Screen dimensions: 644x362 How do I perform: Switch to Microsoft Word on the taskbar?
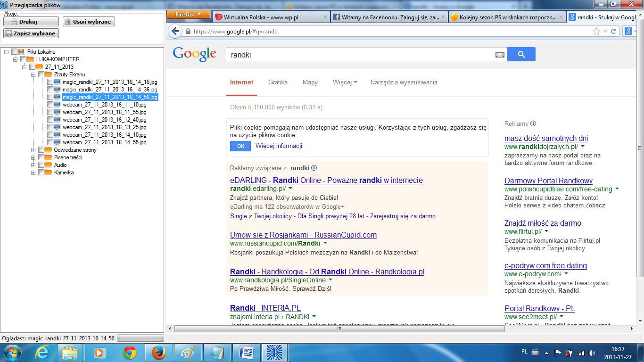tap(246, 353)
